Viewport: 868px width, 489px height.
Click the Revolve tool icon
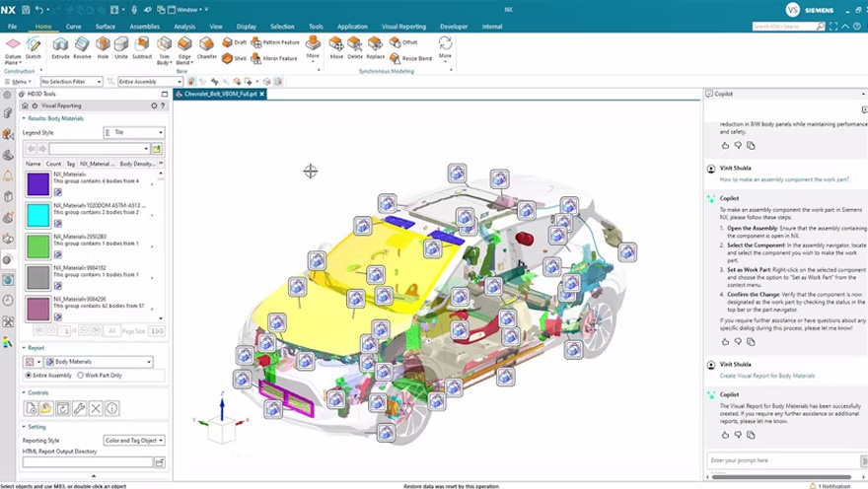pos(82,45)
